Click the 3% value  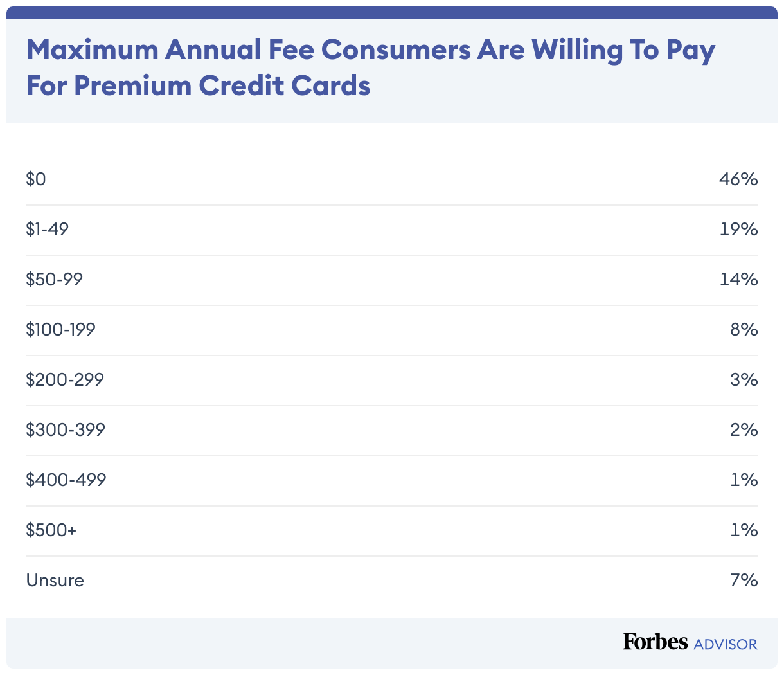[x=744, y=380]
